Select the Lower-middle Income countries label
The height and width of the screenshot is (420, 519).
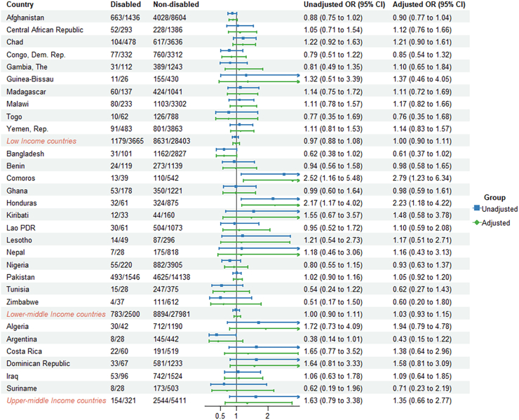56,314
